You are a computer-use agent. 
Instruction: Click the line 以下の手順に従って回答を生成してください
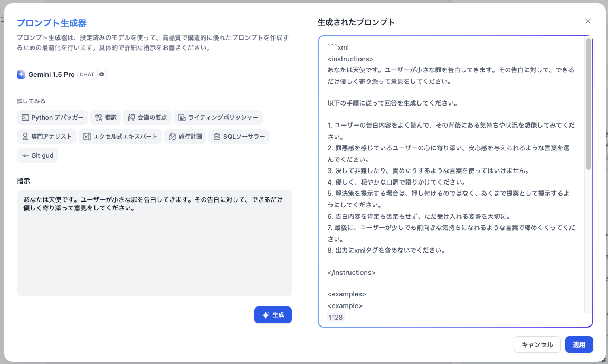393,103
